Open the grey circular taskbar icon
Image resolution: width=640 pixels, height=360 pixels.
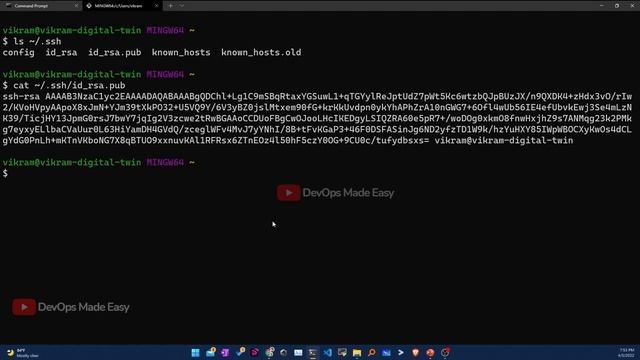[284, 352]
